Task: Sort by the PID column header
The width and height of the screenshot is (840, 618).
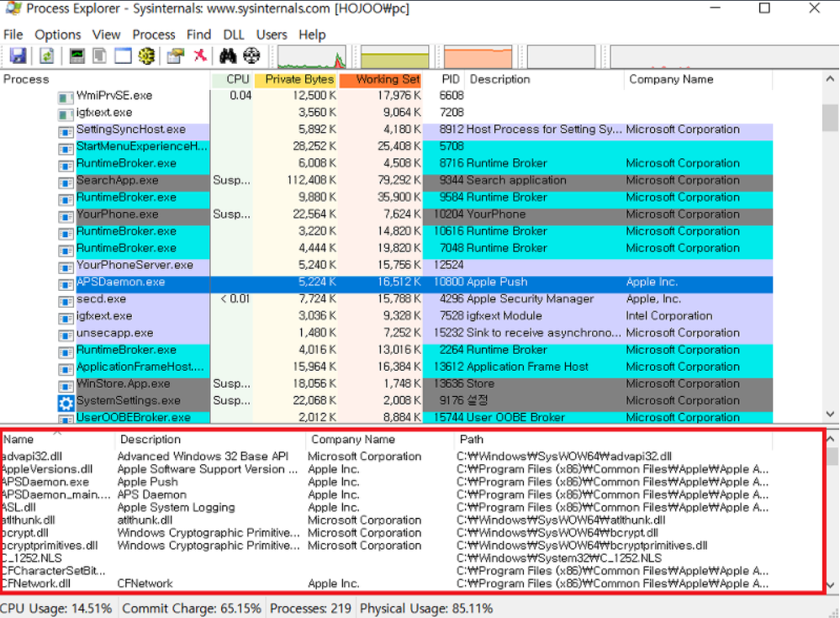Action: point(444,79)
